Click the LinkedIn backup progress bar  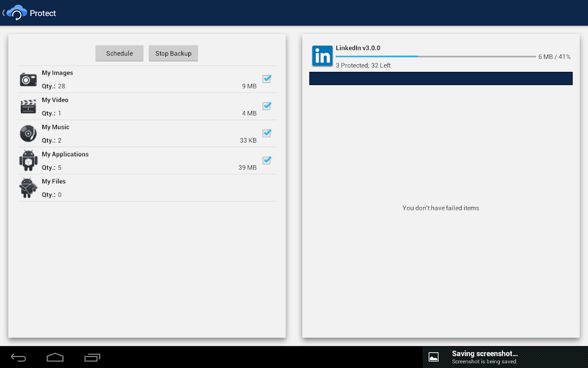[x=436, y=56]
